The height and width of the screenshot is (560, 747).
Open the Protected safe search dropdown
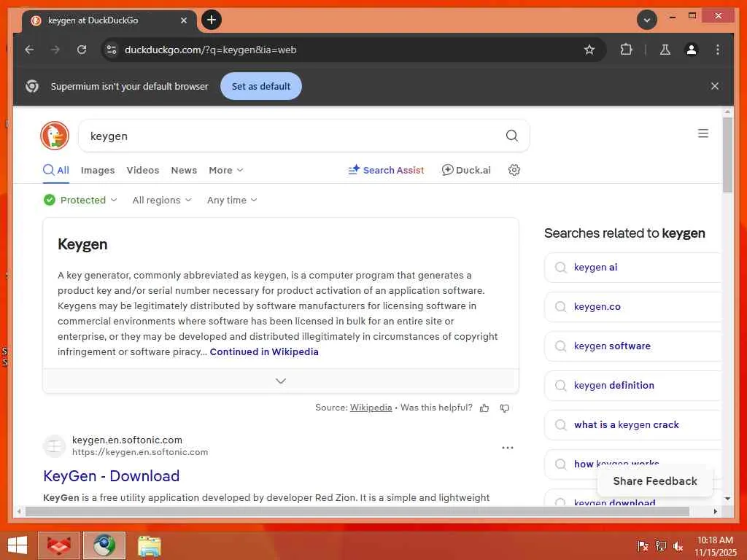80,200
